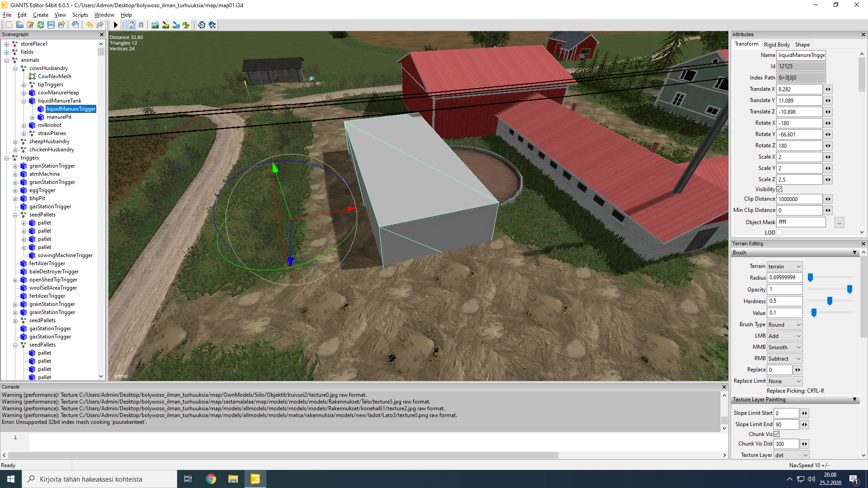Open the Brush Type dropdown
868x488 pixels.
point(785,325)
